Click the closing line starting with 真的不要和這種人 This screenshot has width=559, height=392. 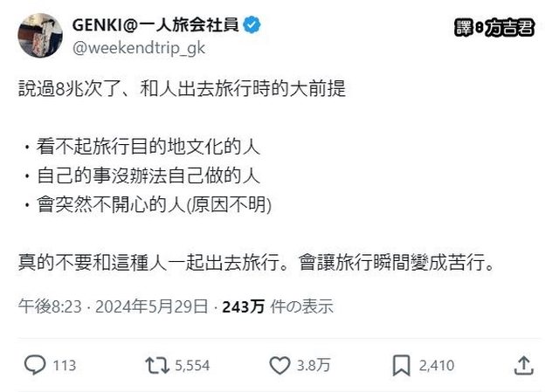(x=257, y=262)
